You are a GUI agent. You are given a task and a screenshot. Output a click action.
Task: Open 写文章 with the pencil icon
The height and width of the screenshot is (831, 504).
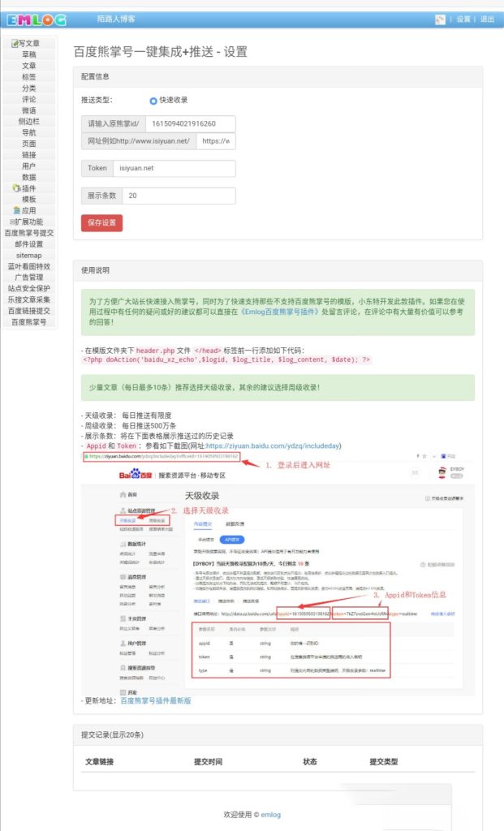[x=14, y=44]
